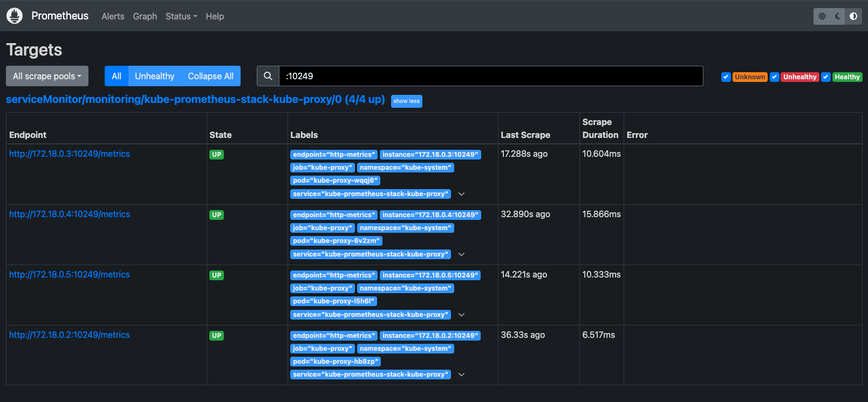Open the kube-proxy serviceMonitor pool link
This screenshot has height=402, width=868.
coord(195,99)
